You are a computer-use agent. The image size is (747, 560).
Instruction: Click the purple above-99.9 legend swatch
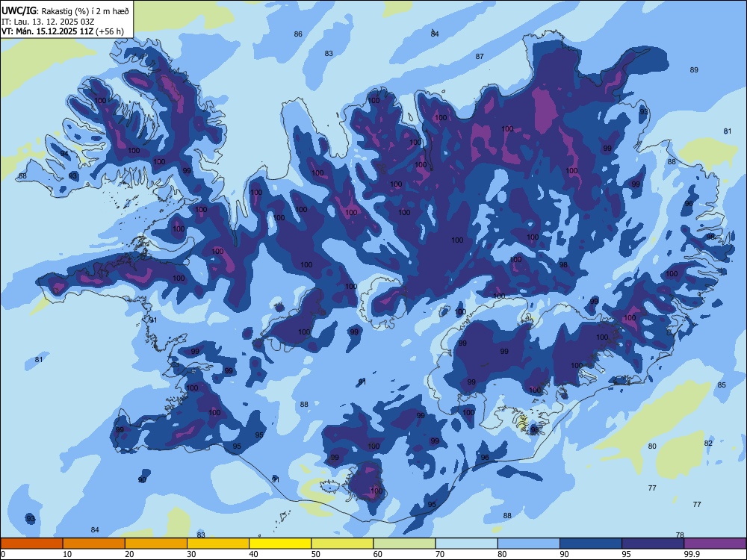coord(715,544)
